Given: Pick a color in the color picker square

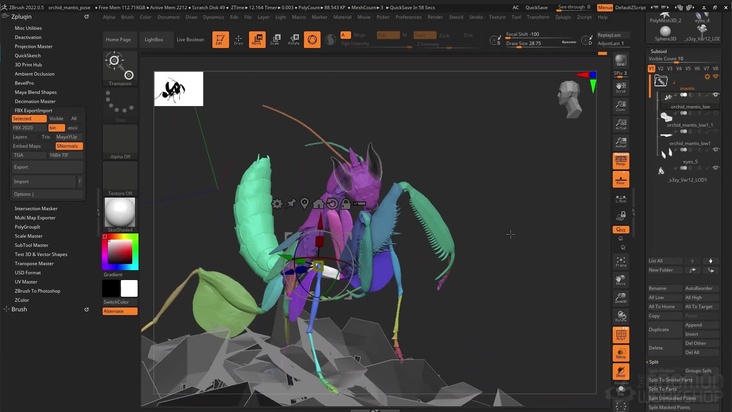Looking at the screenshot, I should click(119, 251).
